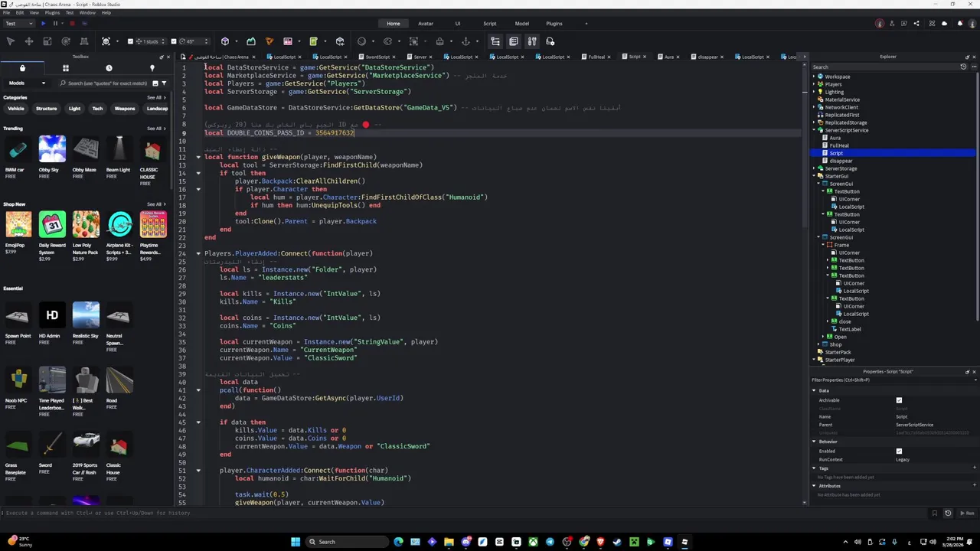Toggle the Archivable property checkbox
Viewport: 980px width, 551px height.
click(x=899, y=400)
